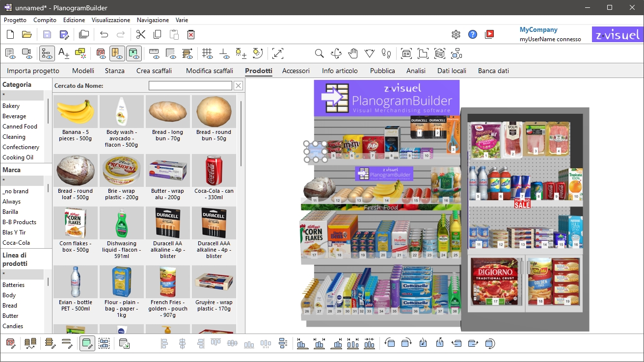The image size is (644, 362).
Task: Select the pan hand tool
Action: [x=353, y=53]
